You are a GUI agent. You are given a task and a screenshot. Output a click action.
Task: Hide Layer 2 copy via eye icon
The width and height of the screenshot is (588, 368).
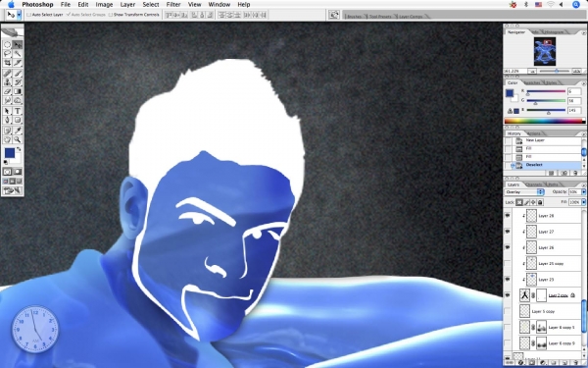508,295
